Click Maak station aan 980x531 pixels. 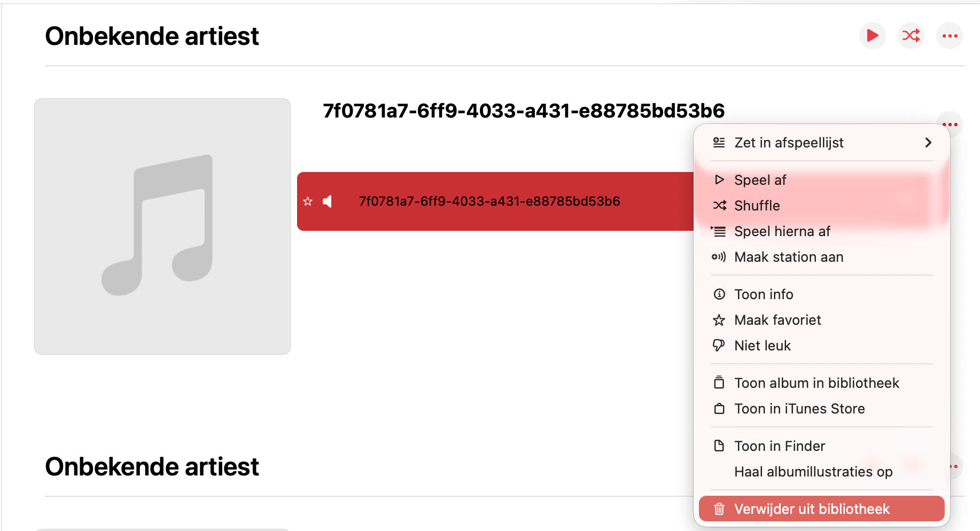788,257
